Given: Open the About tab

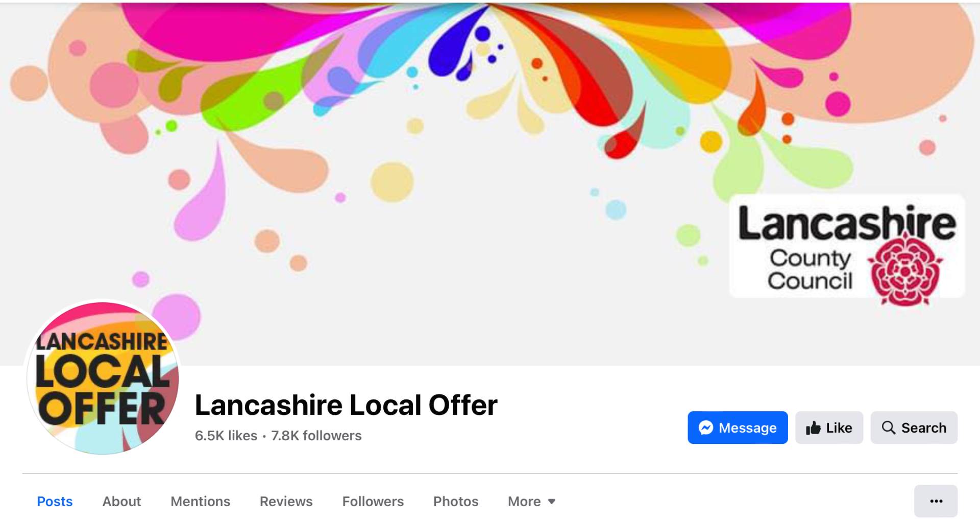Looking at the screenshot, I should click(121, 502).
